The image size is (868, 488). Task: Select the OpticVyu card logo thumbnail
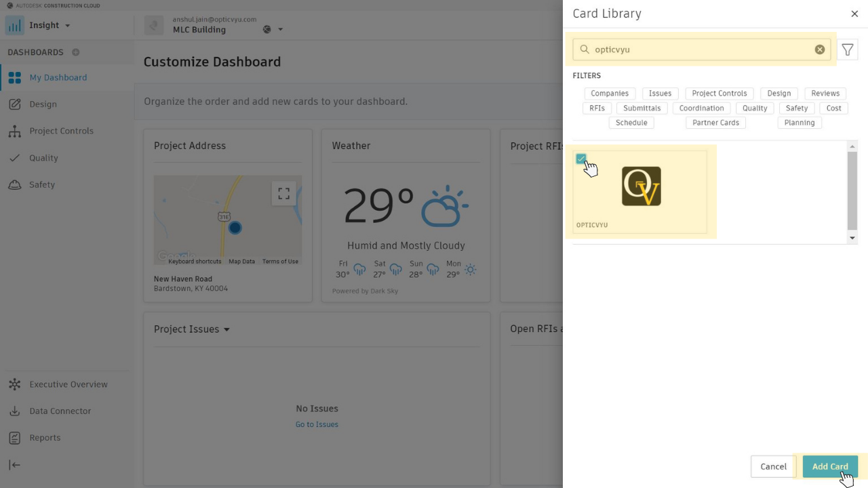point(642,186)
